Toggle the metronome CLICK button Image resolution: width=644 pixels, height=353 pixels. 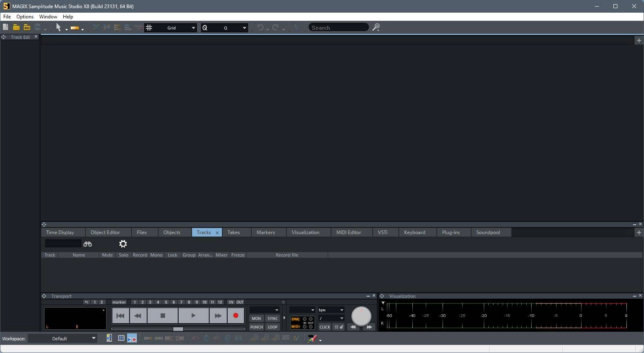pyautogui.click(x=325, y=327)
